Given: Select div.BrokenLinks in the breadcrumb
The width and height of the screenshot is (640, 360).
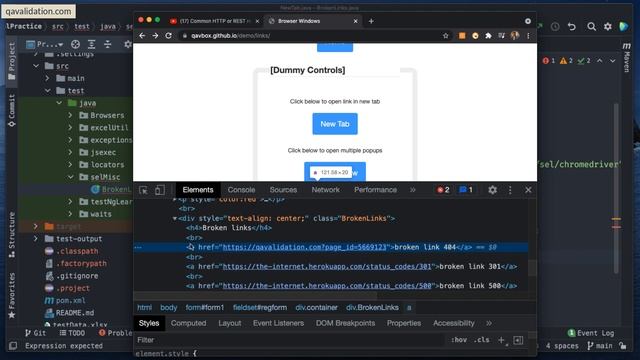Looking at the screenshot, I should (x=372, y=308).
